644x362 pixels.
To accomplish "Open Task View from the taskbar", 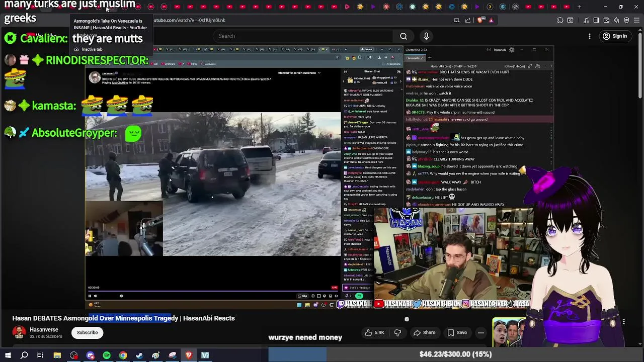I will pos(40,355).
